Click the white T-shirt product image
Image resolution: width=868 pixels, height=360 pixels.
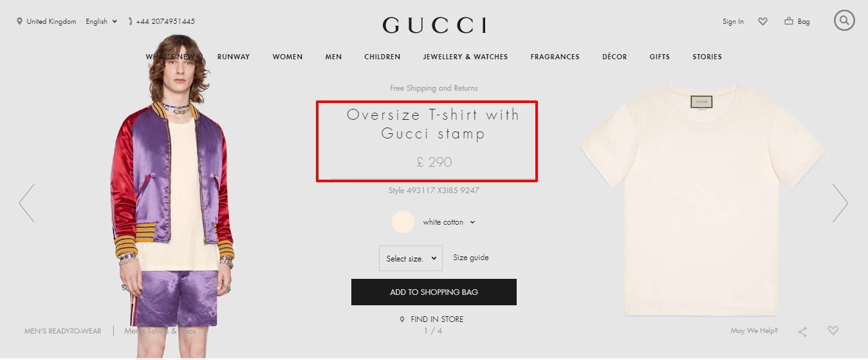(703, 200)
